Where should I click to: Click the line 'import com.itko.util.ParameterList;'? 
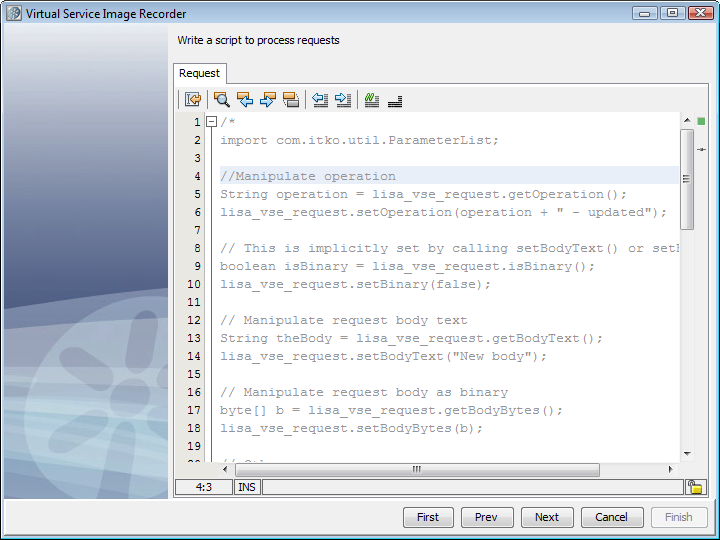point(359,140)
